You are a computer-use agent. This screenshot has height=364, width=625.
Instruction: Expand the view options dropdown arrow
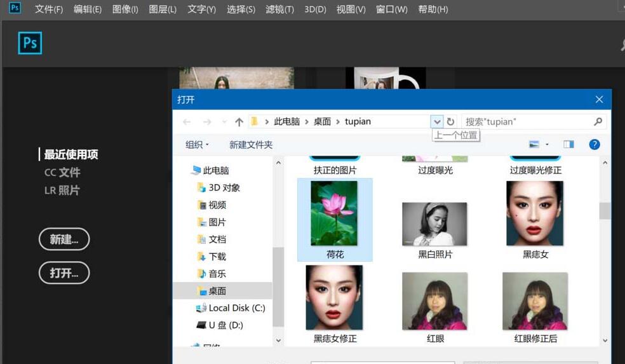pos(547,144)
